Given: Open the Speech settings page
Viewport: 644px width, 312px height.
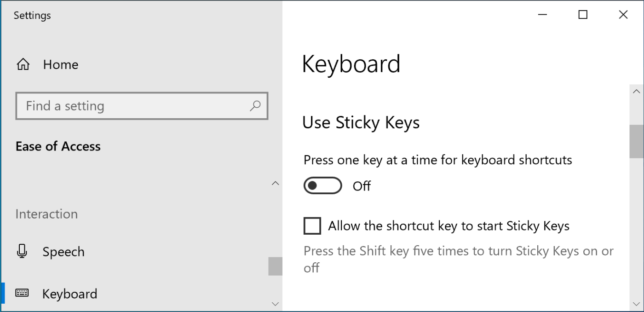Looking at the screenshot, I should [63, 252].
